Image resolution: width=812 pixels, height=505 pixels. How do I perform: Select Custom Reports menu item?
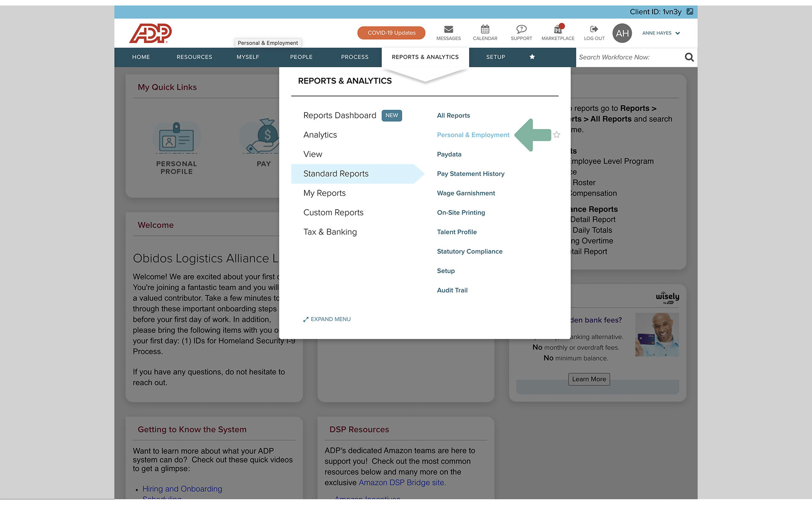(333, 213)
